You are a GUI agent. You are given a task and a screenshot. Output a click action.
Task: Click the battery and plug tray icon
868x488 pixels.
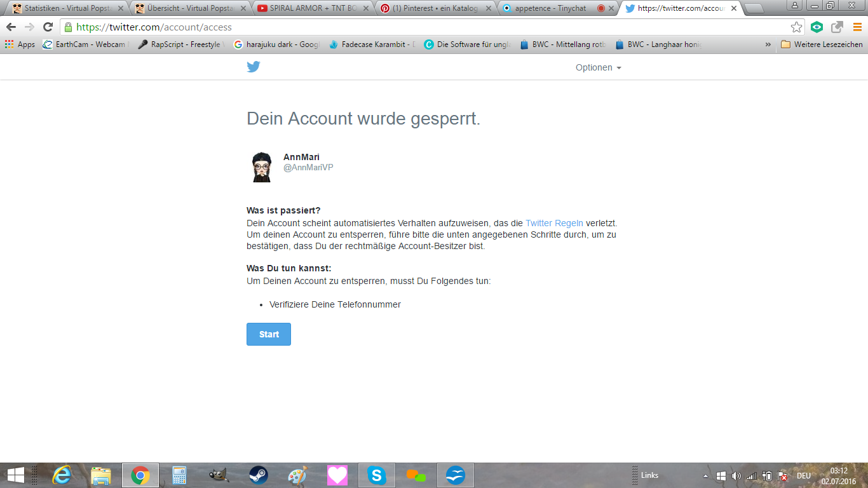[x=767, y=475]
